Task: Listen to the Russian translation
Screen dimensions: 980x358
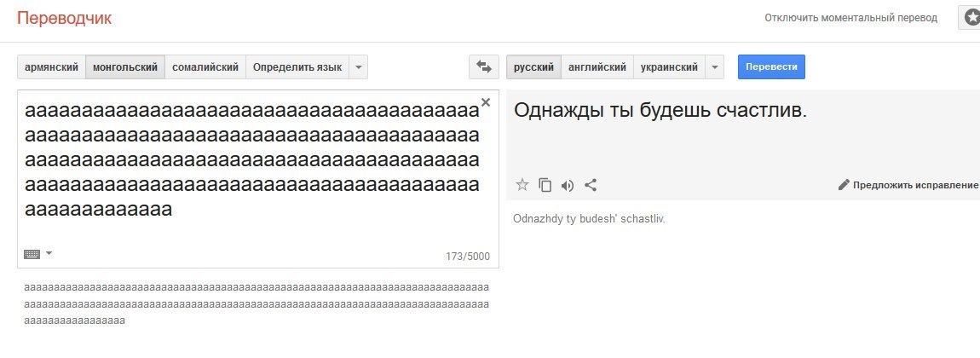Action: [568, 185]
